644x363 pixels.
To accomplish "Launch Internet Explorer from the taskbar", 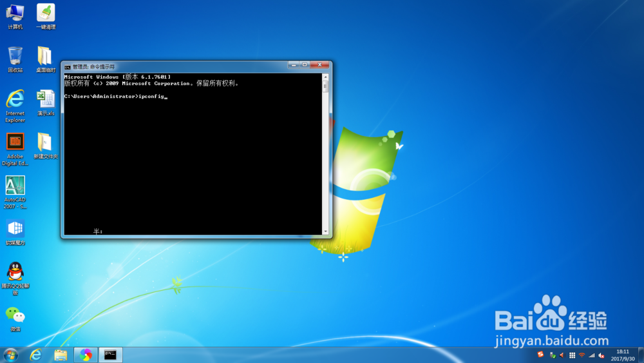I will click(35, 355).
